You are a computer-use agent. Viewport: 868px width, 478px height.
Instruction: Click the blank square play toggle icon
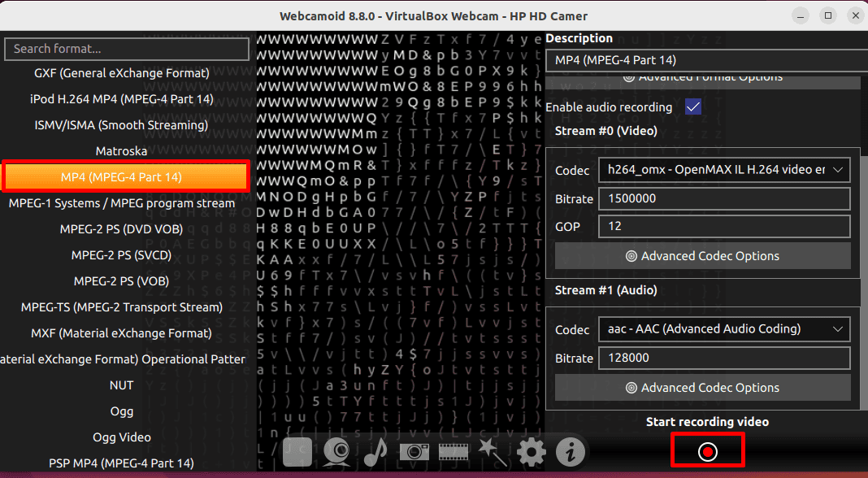point(297,451)
